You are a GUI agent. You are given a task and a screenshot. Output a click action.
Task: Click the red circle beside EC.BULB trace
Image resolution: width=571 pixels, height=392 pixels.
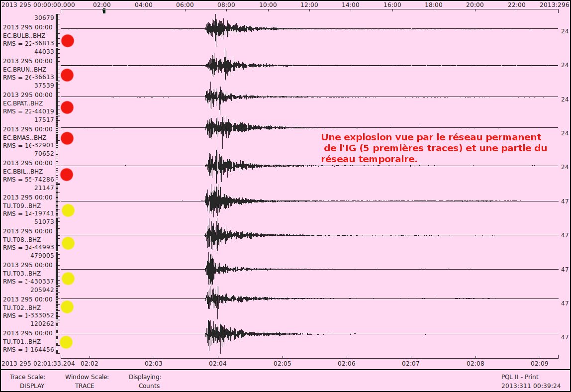[x=67, y=41]
